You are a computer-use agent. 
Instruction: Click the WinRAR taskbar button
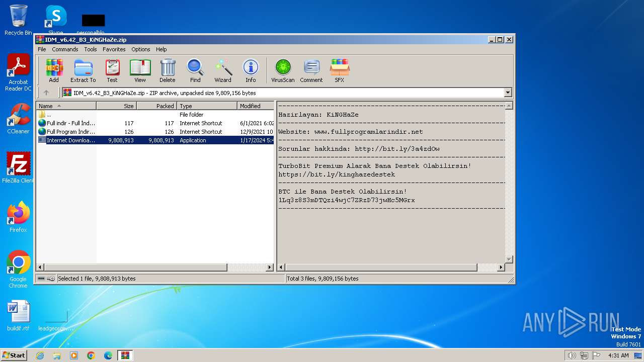click(x=125, y=355)
